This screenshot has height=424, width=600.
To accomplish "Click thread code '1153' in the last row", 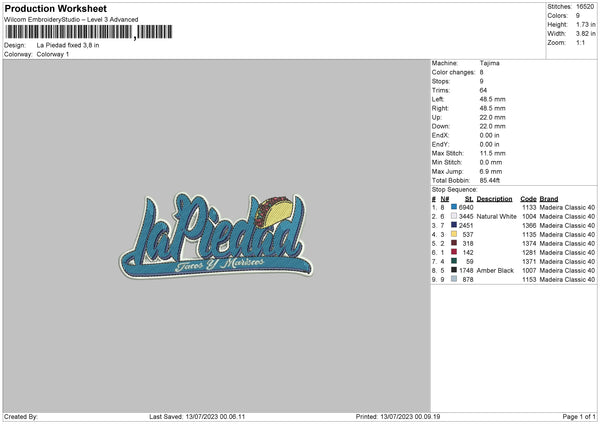I will click(x=529, y=280).
